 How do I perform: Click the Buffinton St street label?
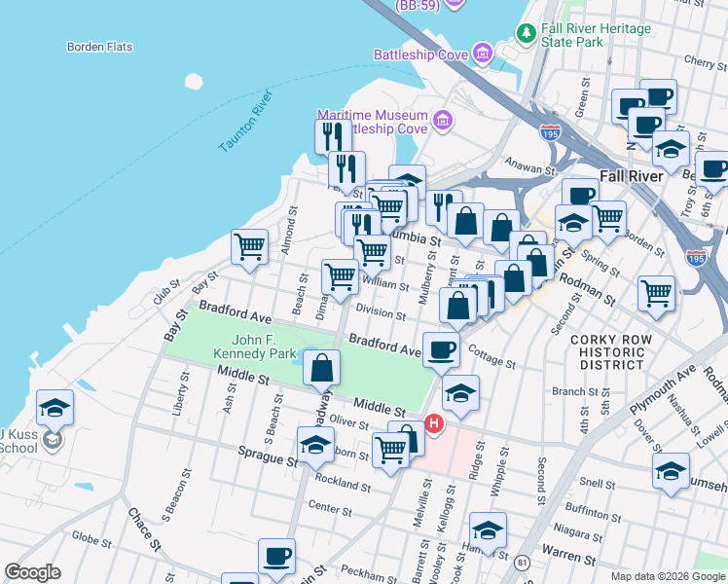[593, 513]
